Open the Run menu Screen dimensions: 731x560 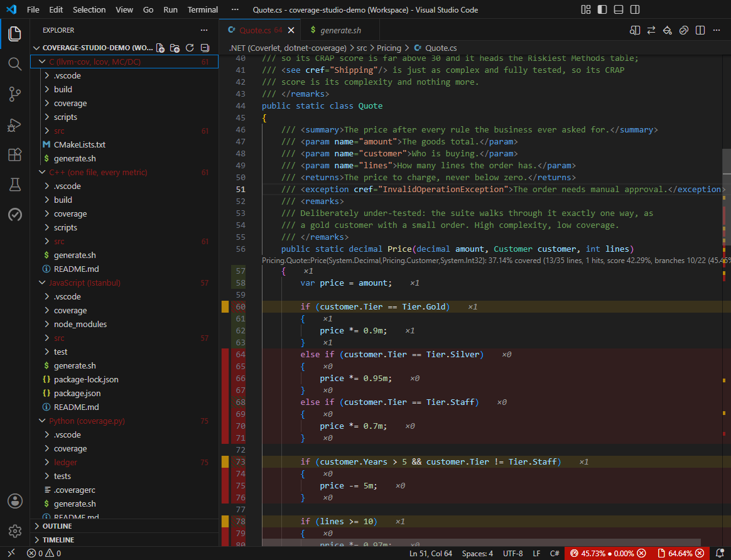click(x=170, y=10)
